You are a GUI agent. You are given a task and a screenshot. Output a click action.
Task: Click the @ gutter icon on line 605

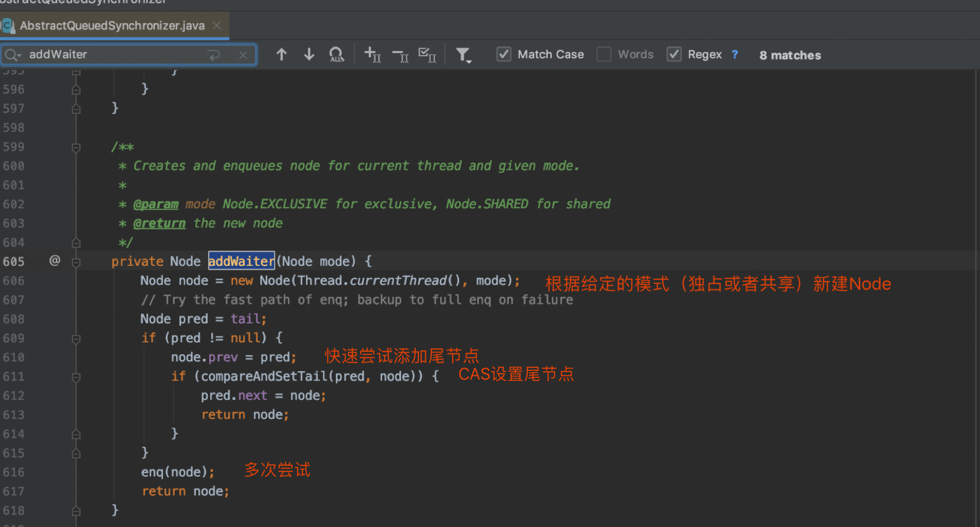55,261
